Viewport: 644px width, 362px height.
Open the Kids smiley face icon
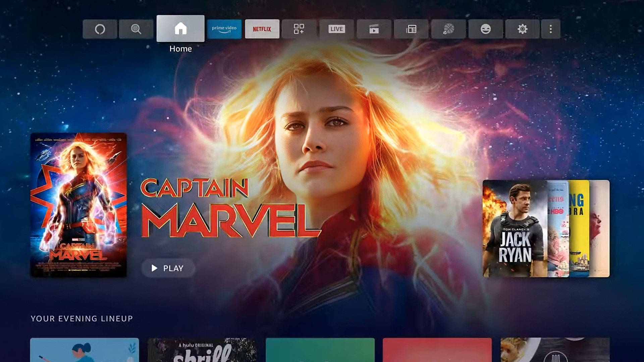pos(486,29)
